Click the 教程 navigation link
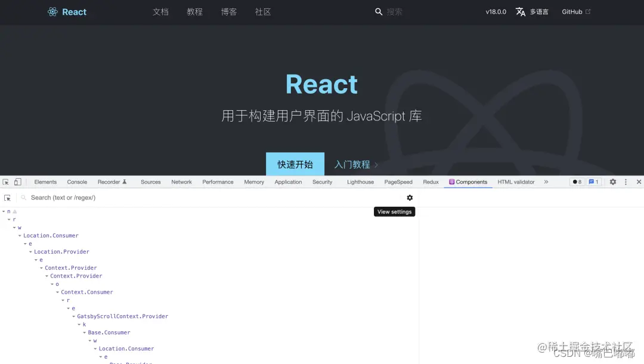 [194, 12]
